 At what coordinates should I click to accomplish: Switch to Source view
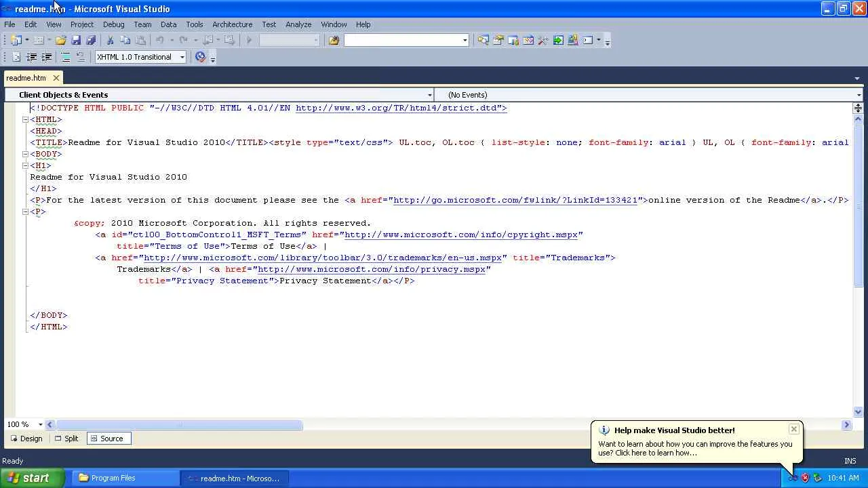107,439
